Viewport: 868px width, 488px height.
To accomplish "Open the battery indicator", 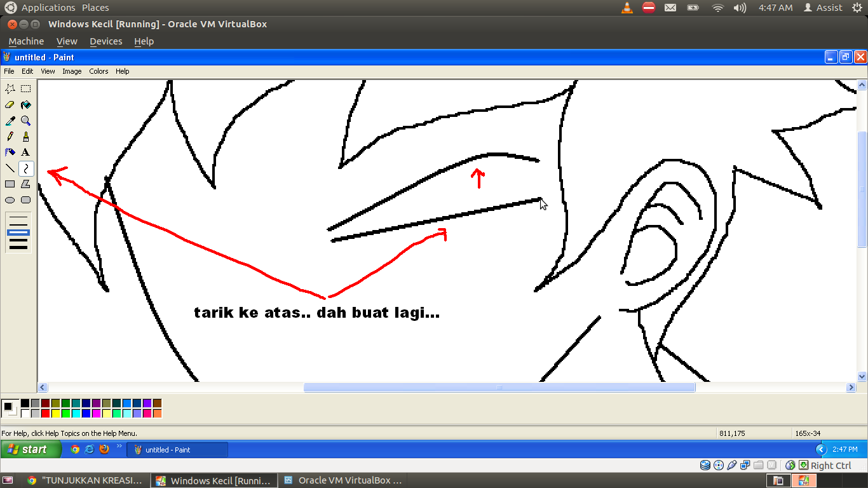I will [693, 8].
